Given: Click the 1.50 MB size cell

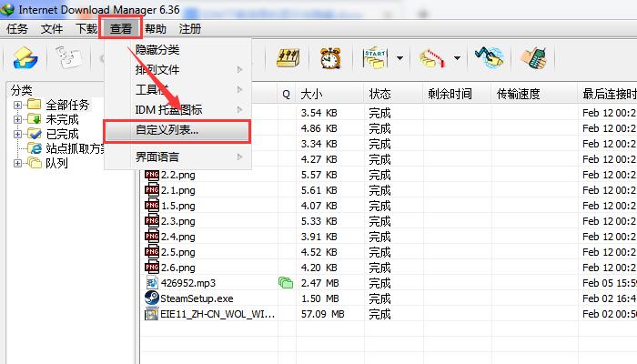Looking at the screenshot, I should (319, 298).
